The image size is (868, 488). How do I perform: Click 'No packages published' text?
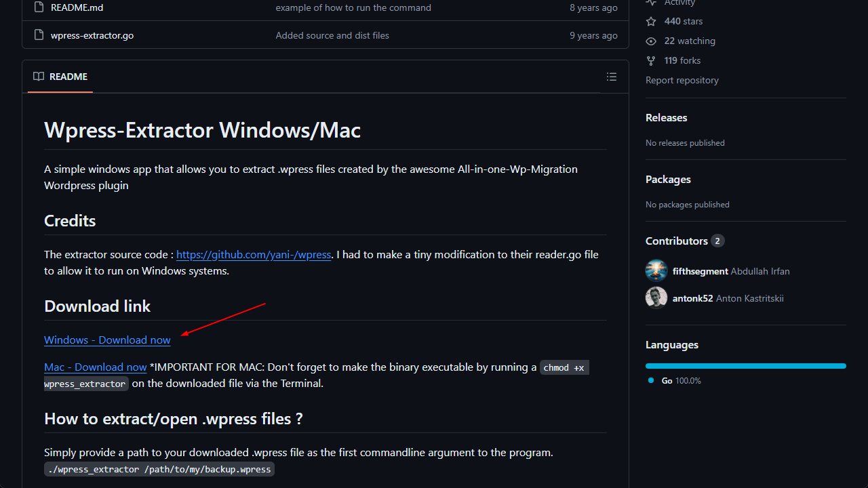tap(688, 205)
